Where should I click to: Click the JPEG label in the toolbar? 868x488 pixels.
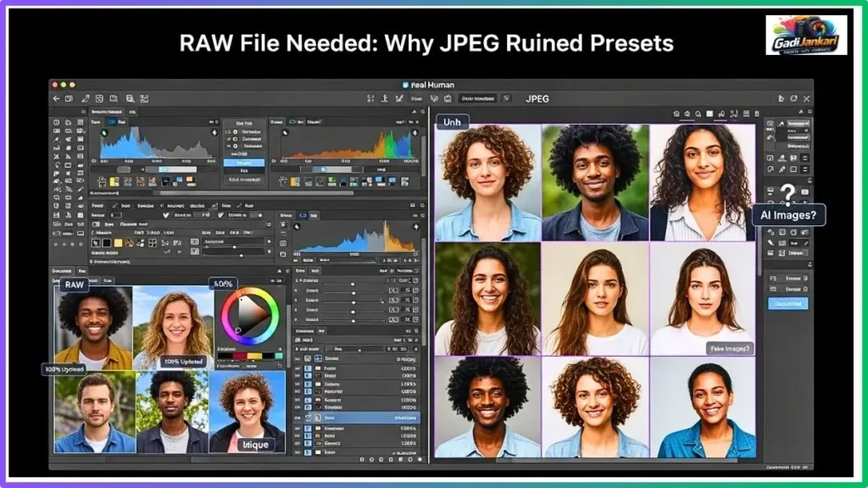coord(537,99)
